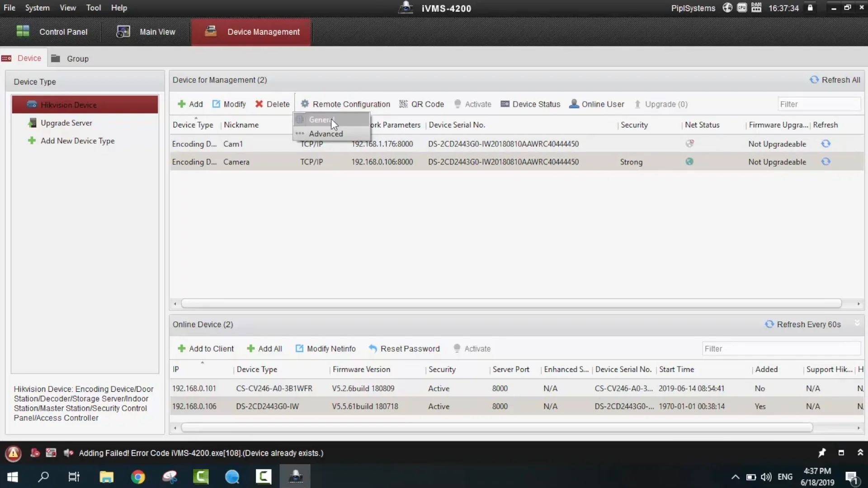Sort by Device Serial No. in management table
Screen dimensions: 868x488
(x=457, y=125)
